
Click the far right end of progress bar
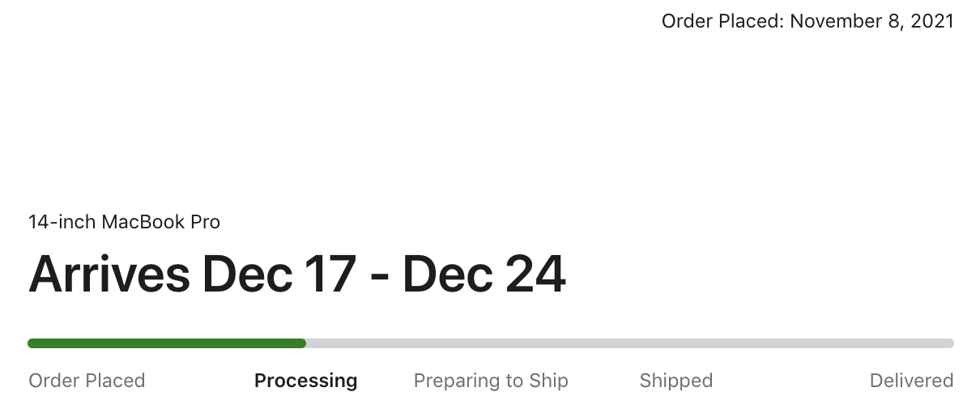pos(951,343)
